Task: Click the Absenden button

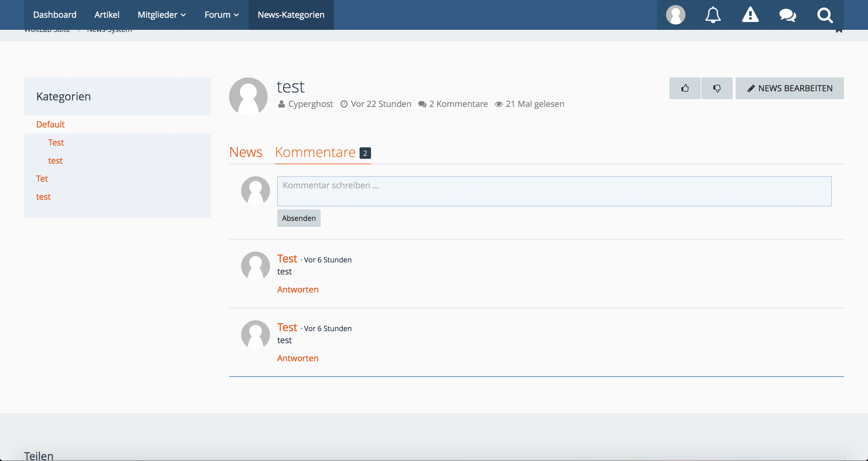Action: click(x=299, y=218)
